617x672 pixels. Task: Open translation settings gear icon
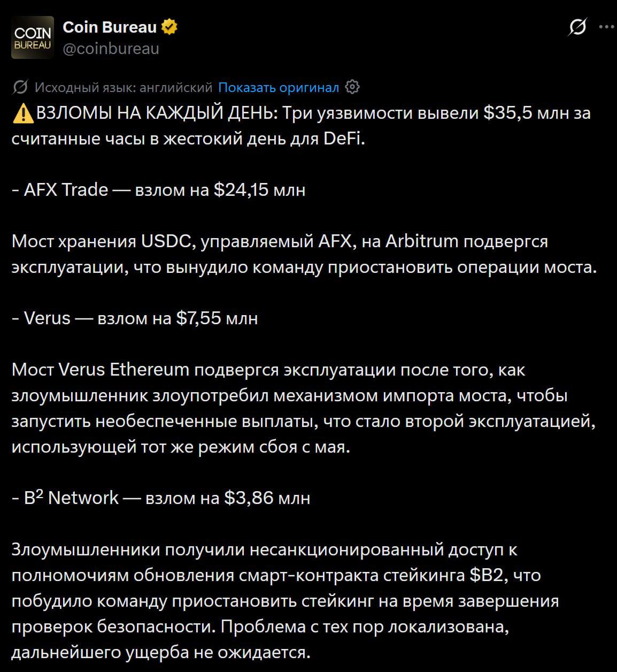[x=352, y=87]
